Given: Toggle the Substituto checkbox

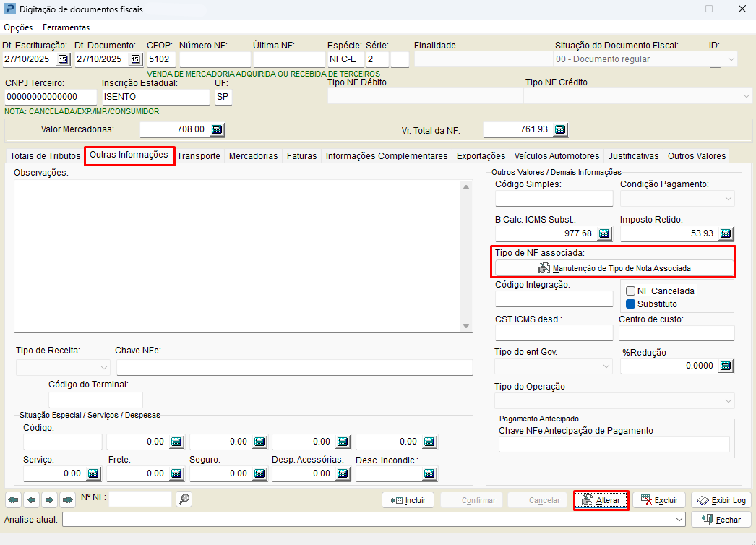Looking at the screenshot, I should (630, 304).
